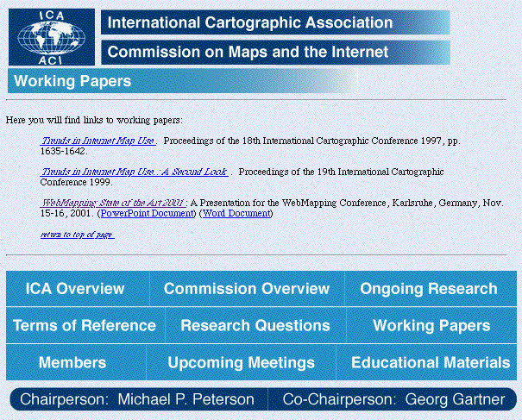Download the Word Document version
Image resolution: width=522 pixels, height=420 pixels.
[x=236, y=213]
